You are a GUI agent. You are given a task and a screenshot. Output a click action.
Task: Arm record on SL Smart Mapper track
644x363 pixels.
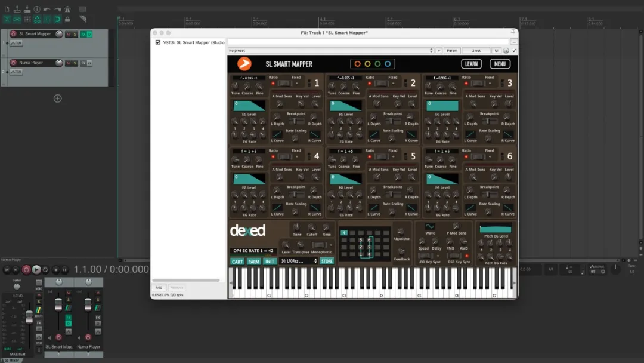pos(13,34)
